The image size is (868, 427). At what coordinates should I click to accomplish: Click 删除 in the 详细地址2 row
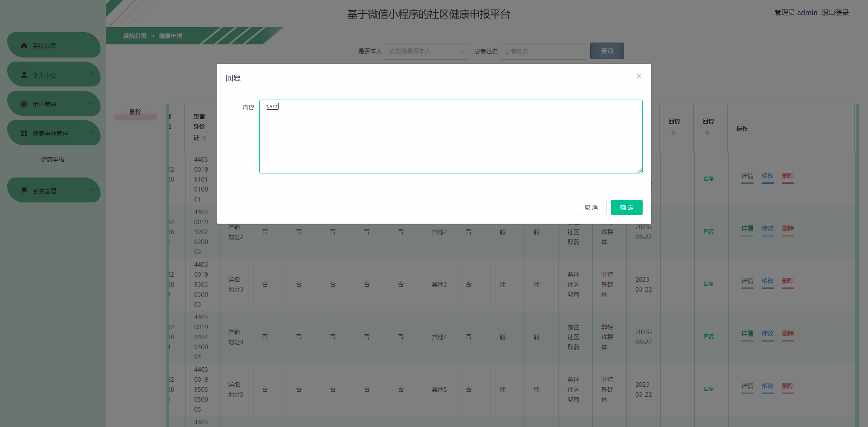coord(788,229)
